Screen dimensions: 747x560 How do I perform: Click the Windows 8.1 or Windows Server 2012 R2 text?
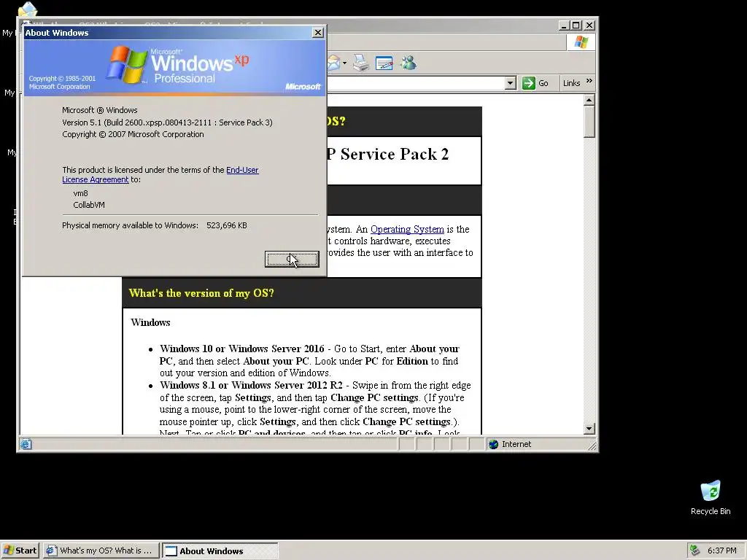[x=251, y=385]
